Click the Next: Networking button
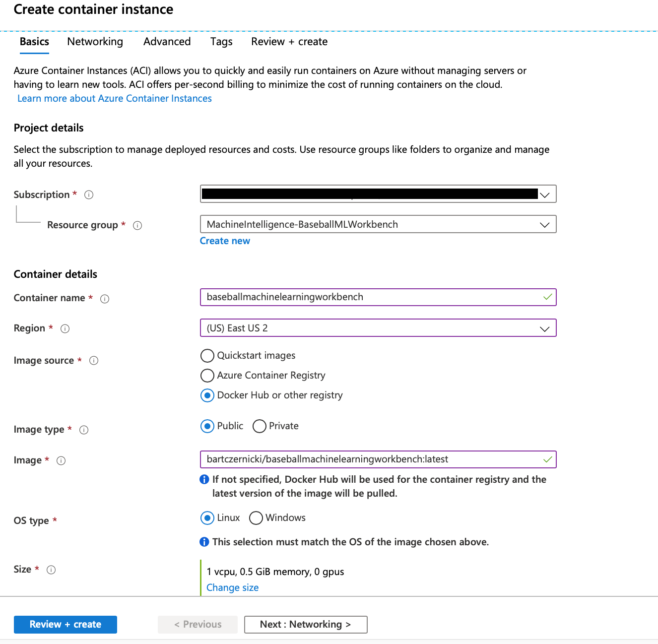Viewport: 658px width, 644px height. pyautogui.click(x=306, y=625)
